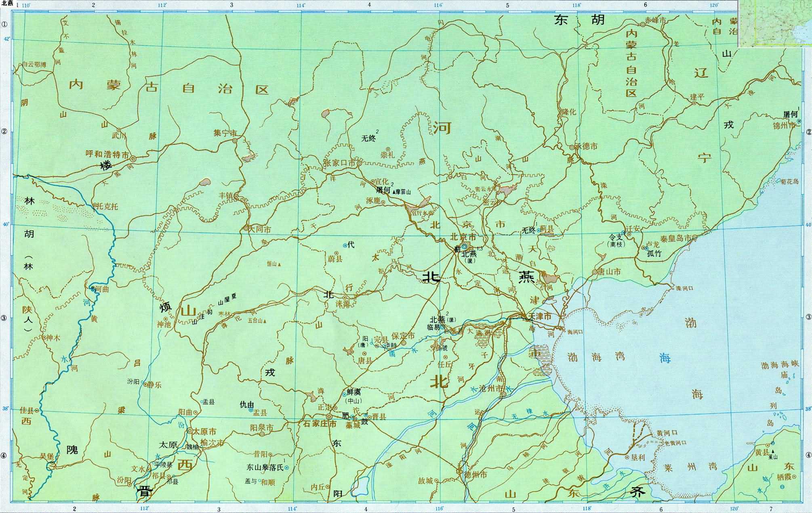Click the 呼和浩特市 city marker circle
812x513 pixels.
pos(133,159)
